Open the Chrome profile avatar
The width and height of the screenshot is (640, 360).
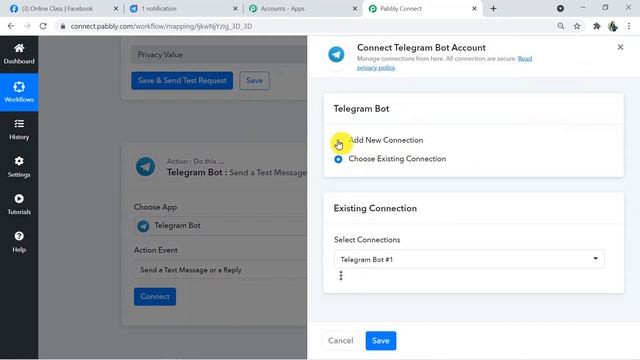[613, 26]
